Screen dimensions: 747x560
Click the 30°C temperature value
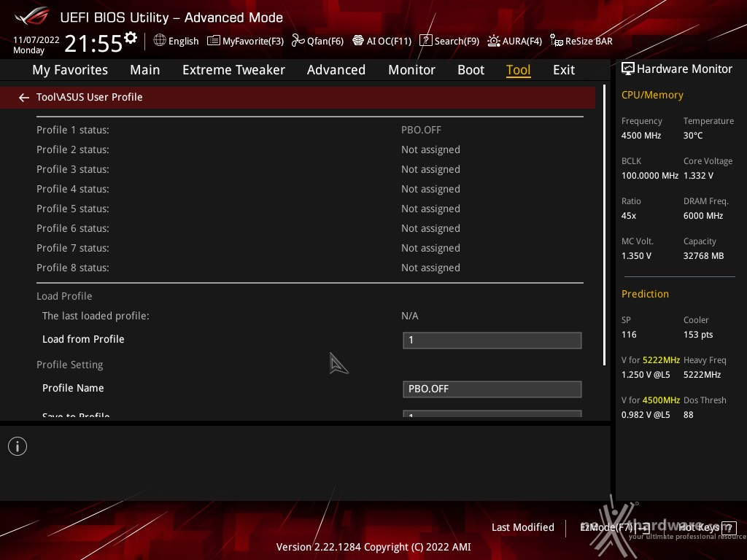[693, 136]
